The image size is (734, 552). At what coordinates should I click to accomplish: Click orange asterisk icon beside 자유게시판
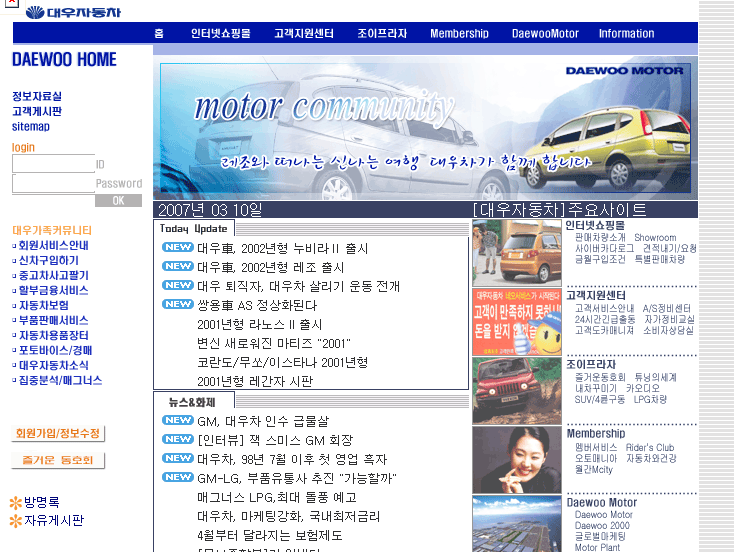pyautogui.click(x=16, y=521)
